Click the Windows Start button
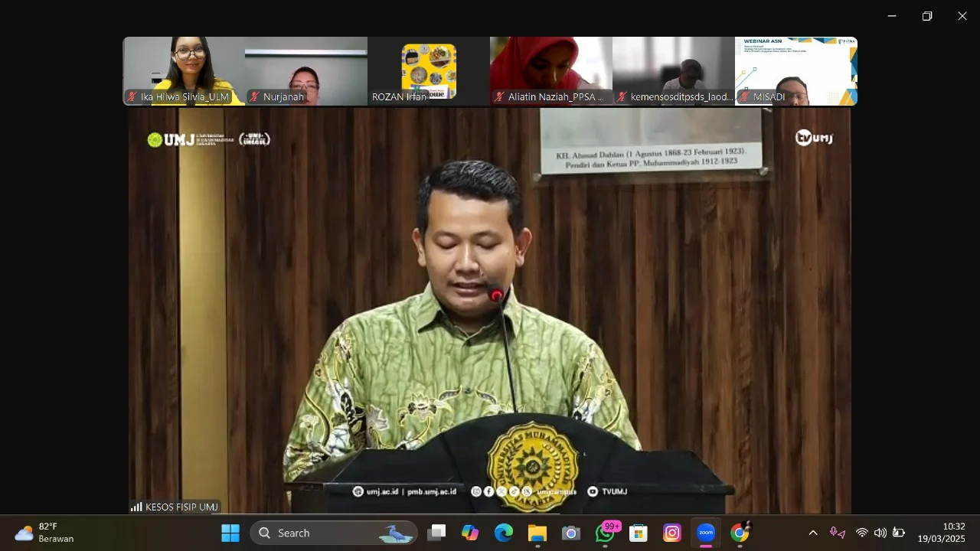Screen dimensions: 980x551 point(230,533)
